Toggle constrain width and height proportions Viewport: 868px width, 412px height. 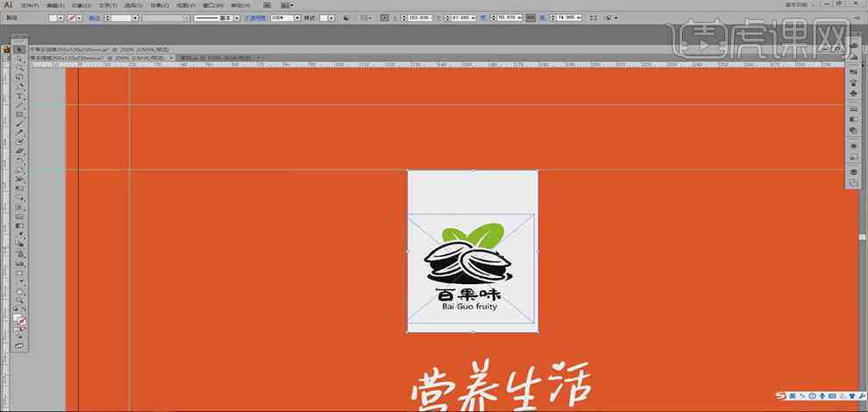(x=530, y=18)
